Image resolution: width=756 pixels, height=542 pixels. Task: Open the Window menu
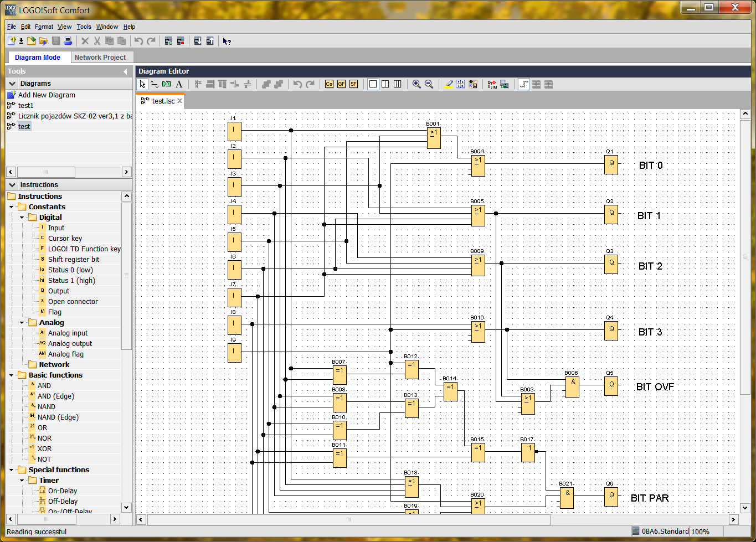coord(107,27)
